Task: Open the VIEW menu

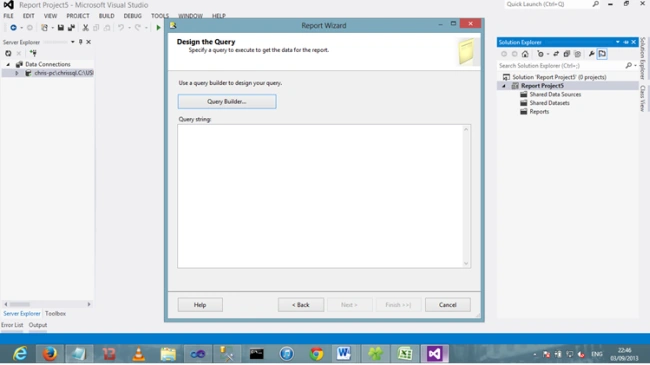Action: (50, 16)
